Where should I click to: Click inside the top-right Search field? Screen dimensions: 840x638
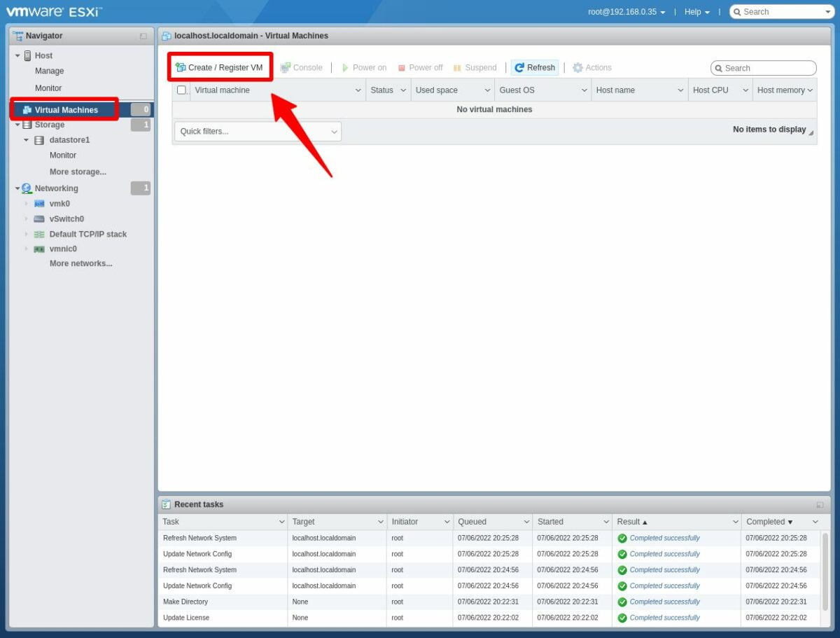pos(780,11)
